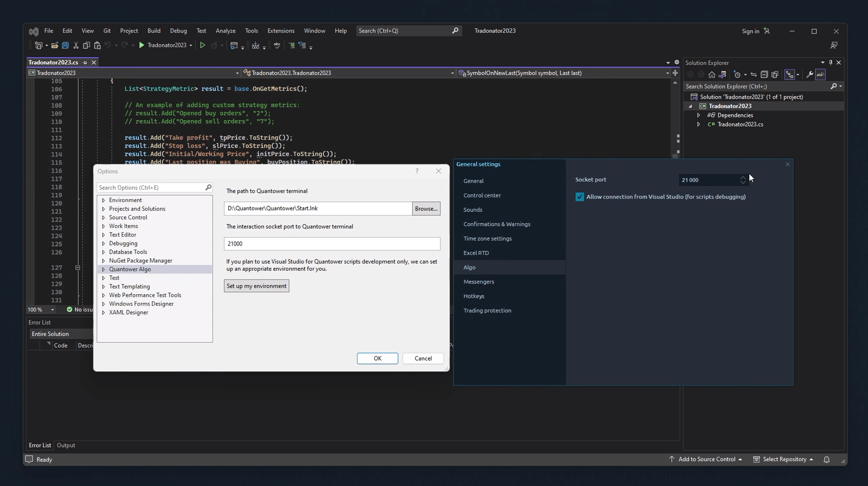Image resolution: width=868 pixels, height=486 pixels.
Task: Switch to the Output tab
Action: (x=66, y=445)
